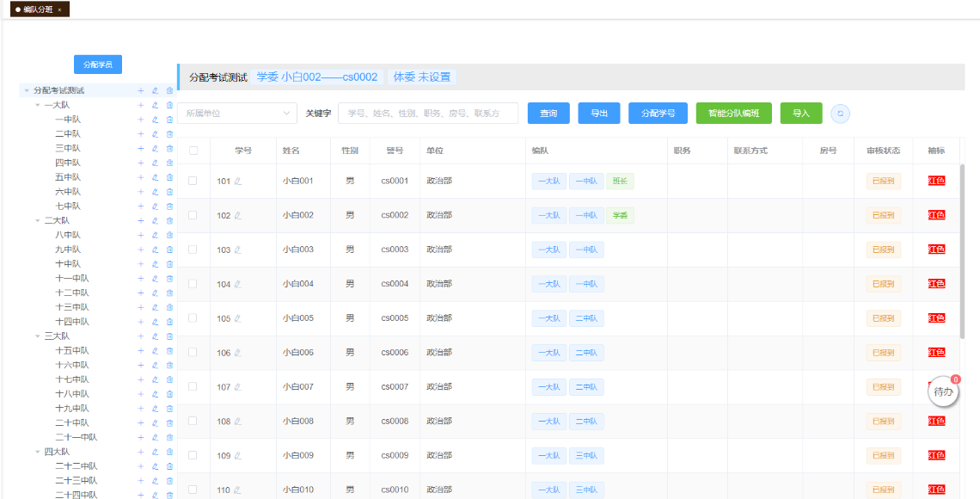Click the plus icon beside 三大队
980x499 pixels.
tap(141, 336)
